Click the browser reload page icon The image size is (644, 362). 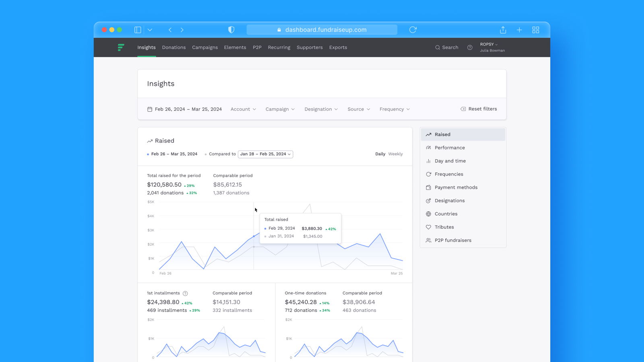click(x=413, y=30)
